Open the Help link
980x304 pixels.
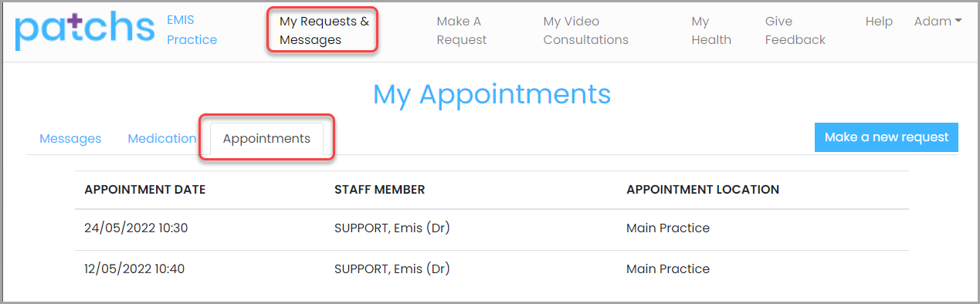[879, 22]
